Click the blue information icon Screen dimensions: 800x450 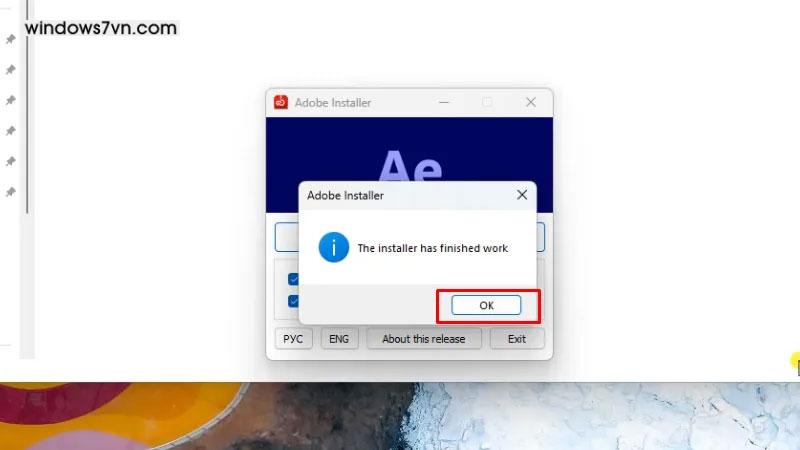pyautogui.click(x=333, y=248)
